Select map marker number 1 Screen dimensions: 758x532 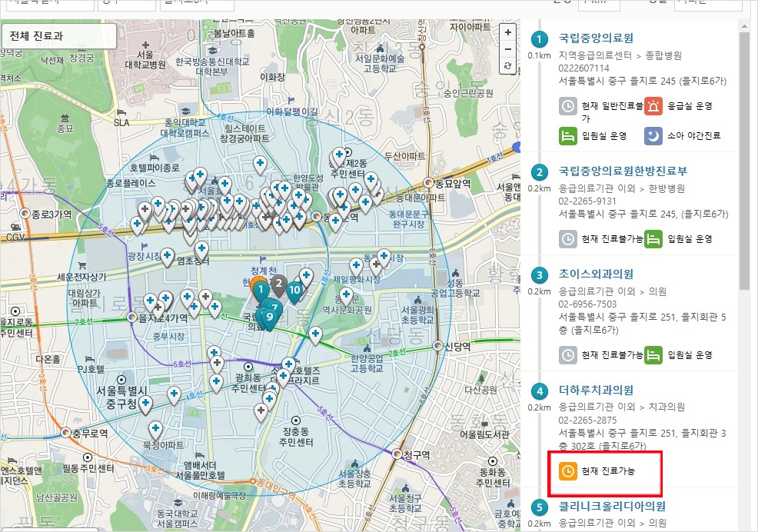click(x=261, y=291)
